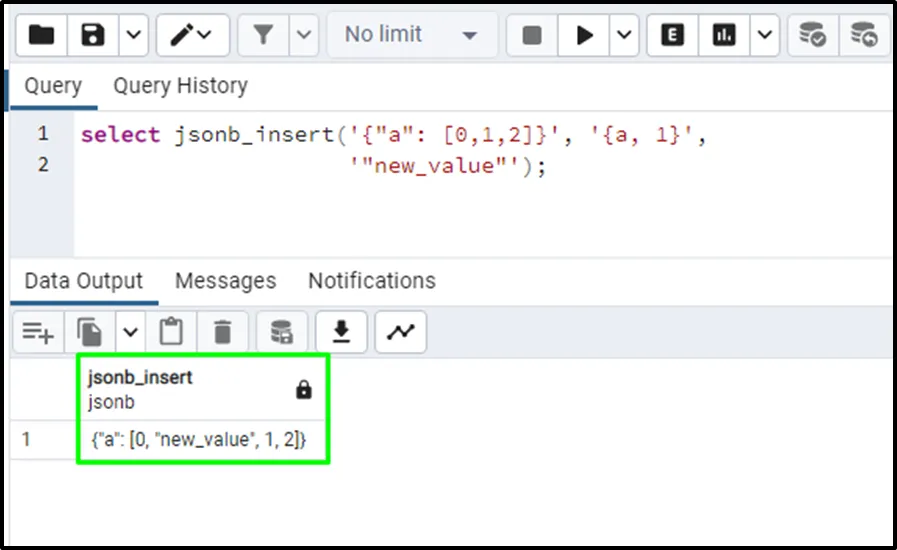Run the query with Execute play button
This screenshot has height=550, width=897.
coord(584,36)
